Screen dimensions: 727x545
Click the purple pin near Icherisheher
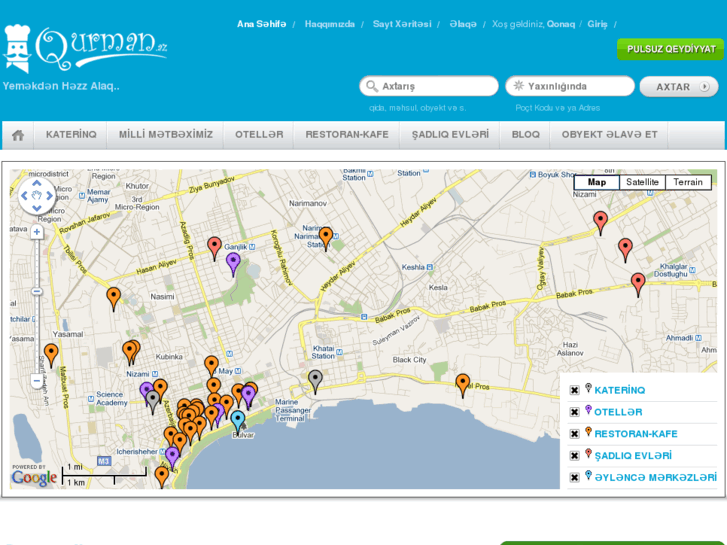click(172, 457)
